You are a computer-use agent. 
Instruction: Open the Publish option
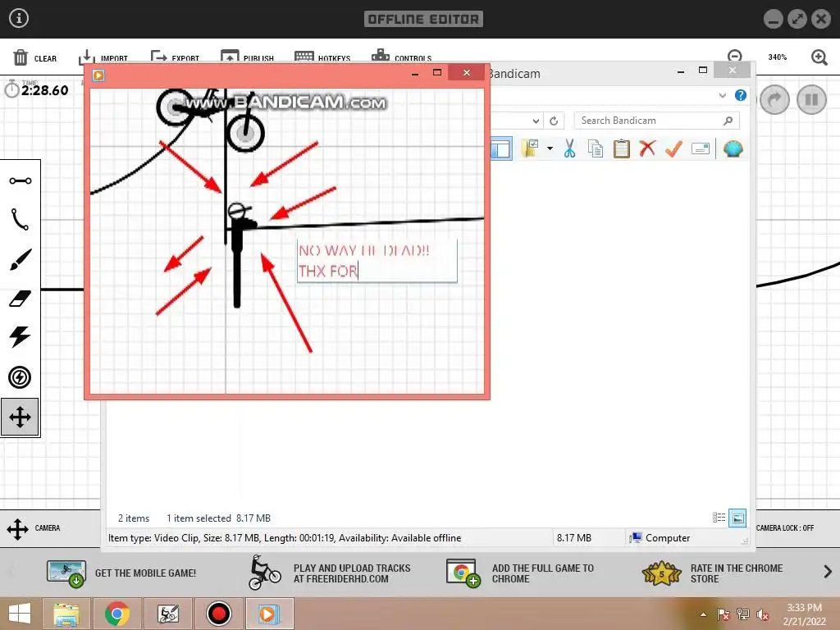click(247, 57)
